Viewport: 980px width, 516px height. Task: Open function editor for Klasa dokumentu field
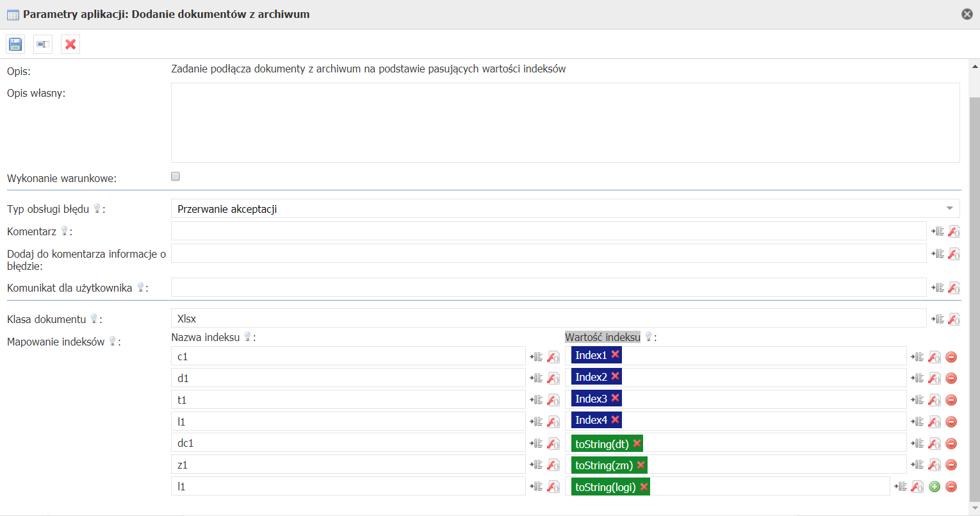coord(954,319)
